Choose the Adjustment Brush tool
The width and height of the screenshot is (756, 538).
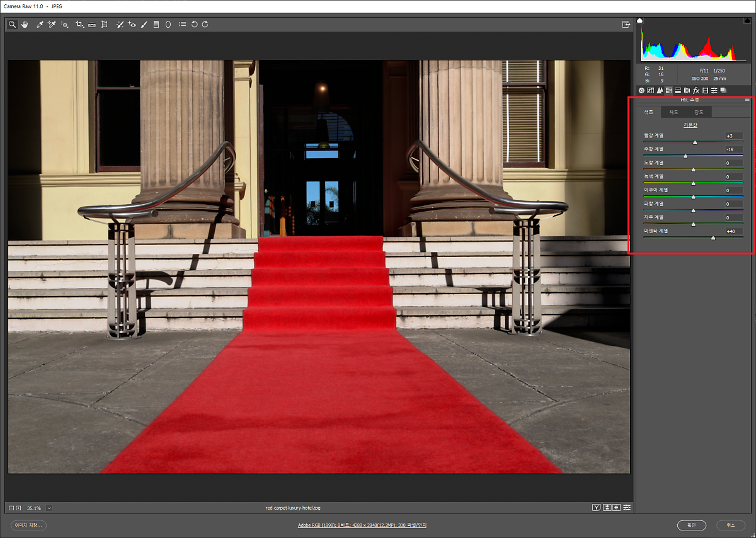click(x=144, y=25)
